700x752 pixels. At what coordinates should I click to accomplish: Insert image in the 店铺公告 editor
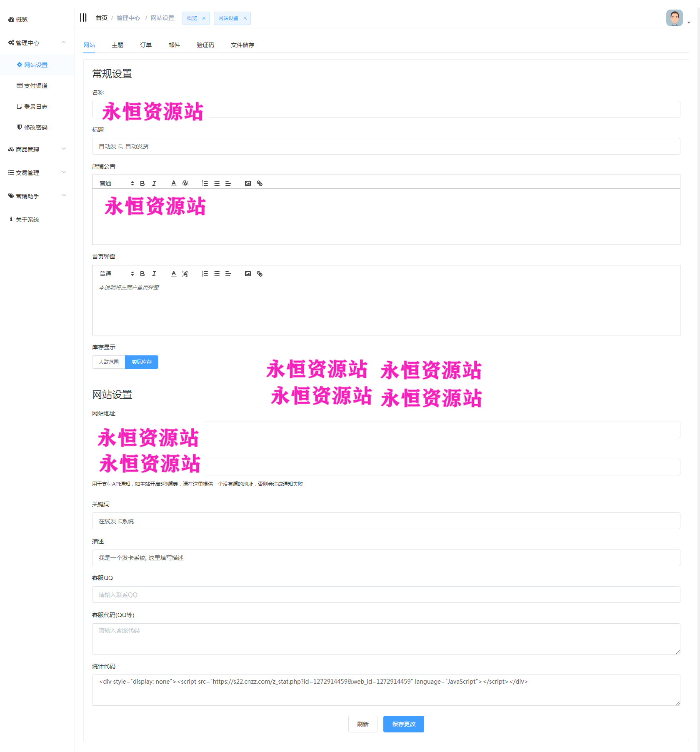coord(248,183)
